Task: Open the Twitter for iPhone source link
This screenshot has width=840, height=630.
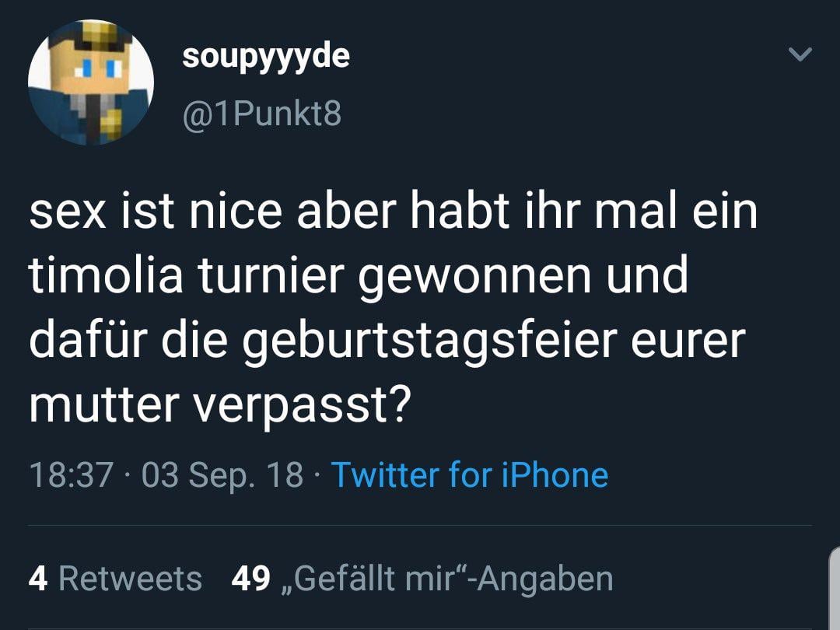Action: [470, 474]
